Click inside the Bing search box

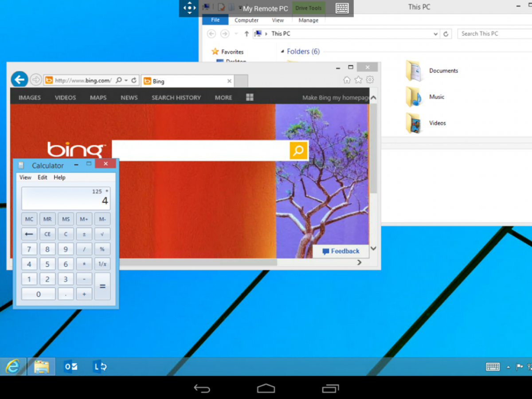(x=200, y=151)
